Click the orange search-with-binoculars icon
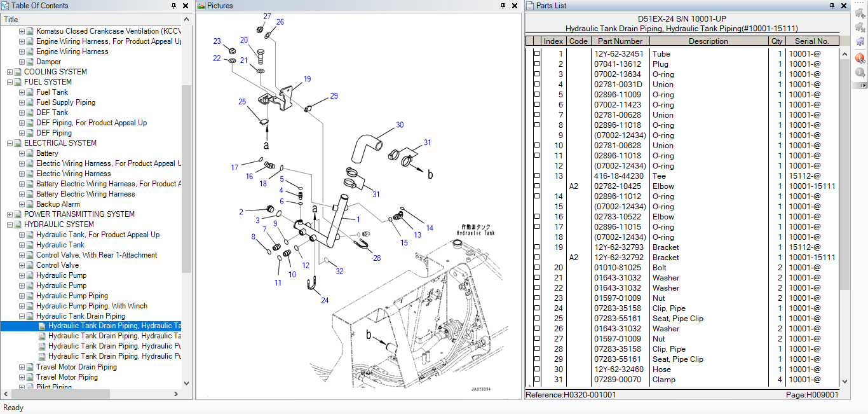868x414 pixels. 860,59
